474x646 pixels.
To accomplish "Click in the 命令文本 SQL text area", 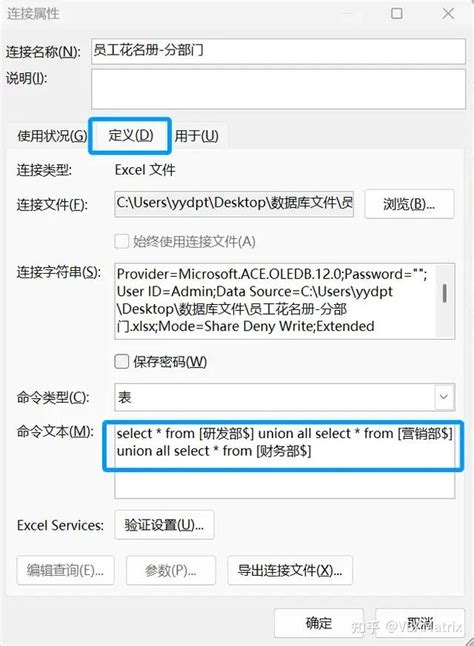I will [x=285, y=461].
